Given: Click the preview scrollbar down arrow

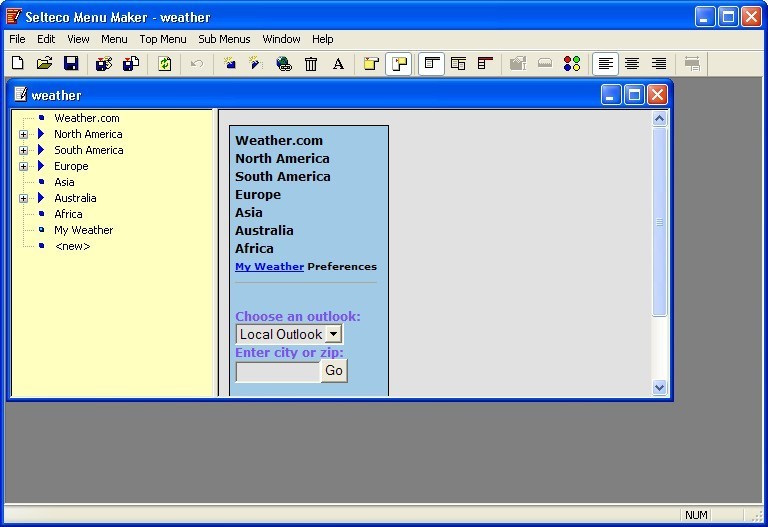Looking at the screenshot, I should (659, 387).
